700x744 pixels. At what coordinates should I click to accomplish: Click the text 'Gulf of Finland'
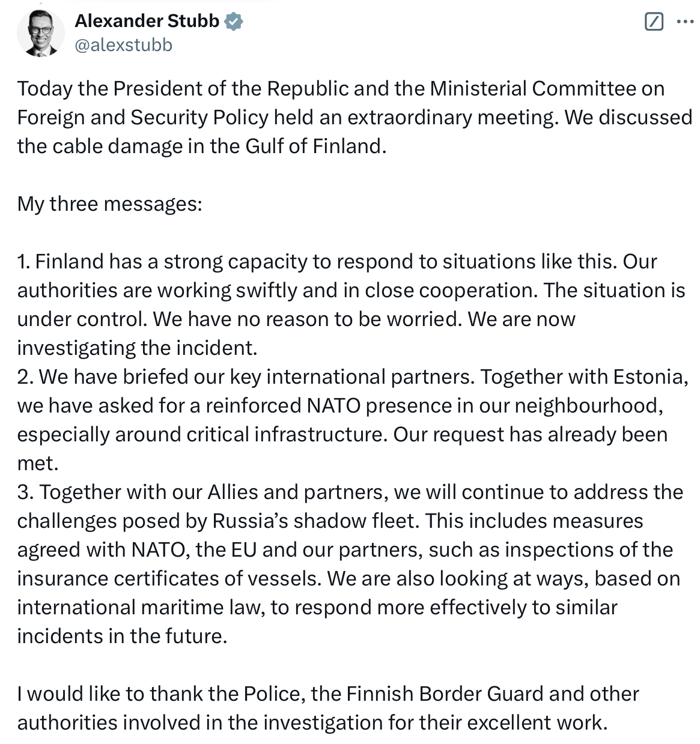314,147
